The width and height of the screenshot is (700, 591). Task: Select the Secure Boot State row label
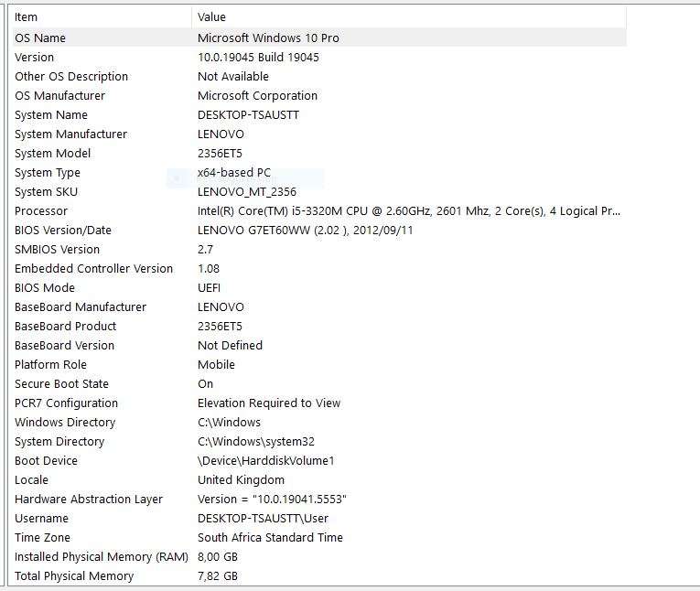(x=61, y=383)
